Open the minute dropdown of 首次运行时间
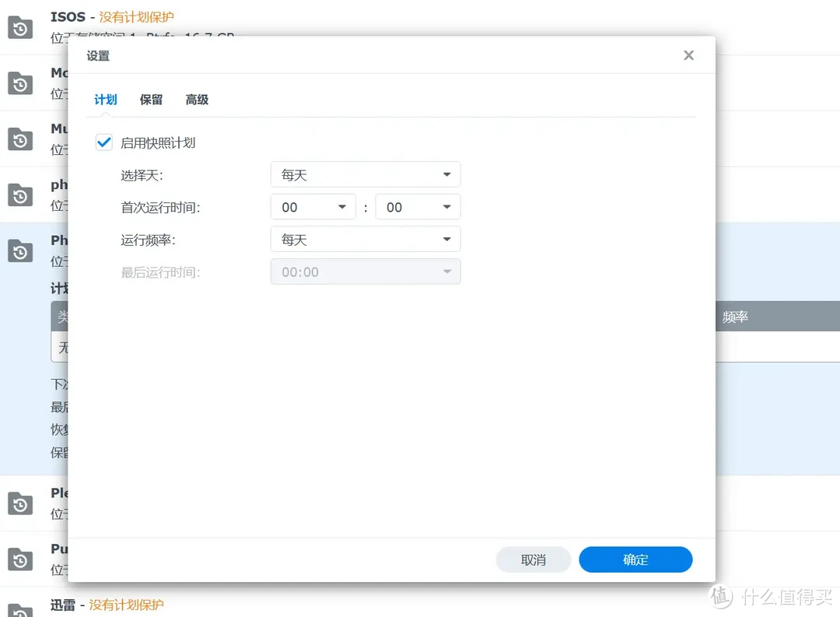This screenshot has width=840, height=617. point(418,206)
